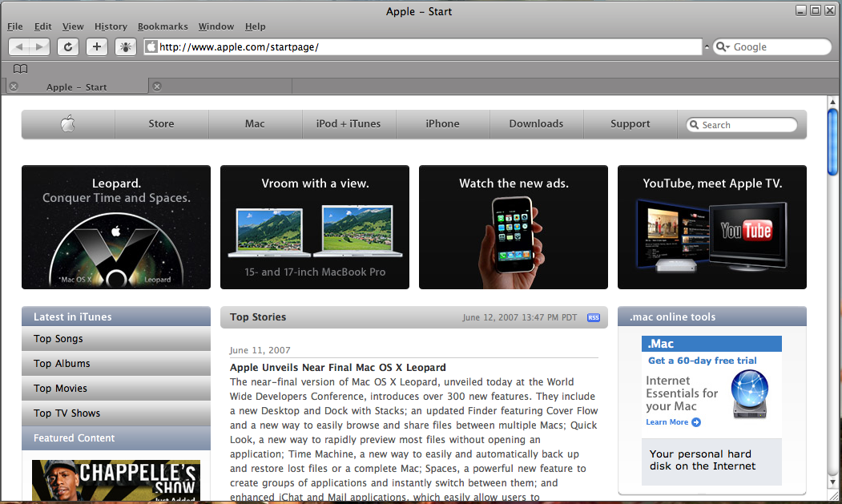The height and width of the screenshot is (504, 842).
Task: Open the Store section of the site
Action: pyautogui.click(x=161, y=124)
